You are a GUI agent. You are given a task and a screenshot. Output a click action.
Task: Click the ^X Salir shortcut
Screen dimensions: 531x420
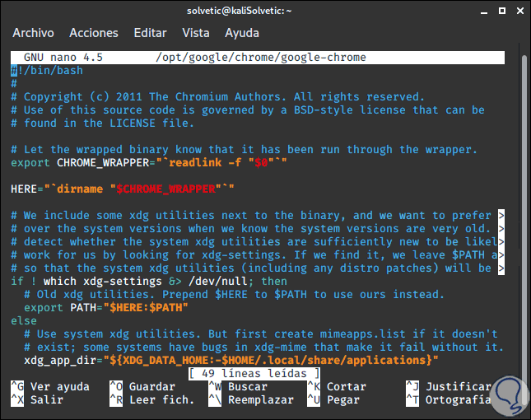[37, 399]
